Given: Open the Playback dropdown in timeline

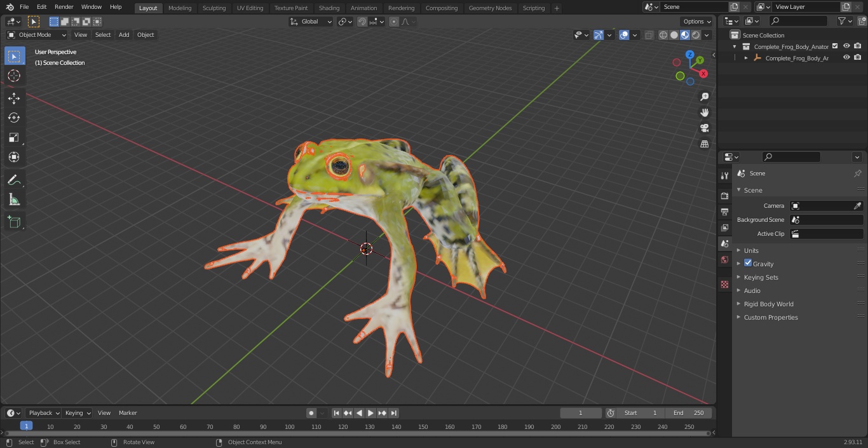Looking at the screenshot, I should tap(44, 413).
